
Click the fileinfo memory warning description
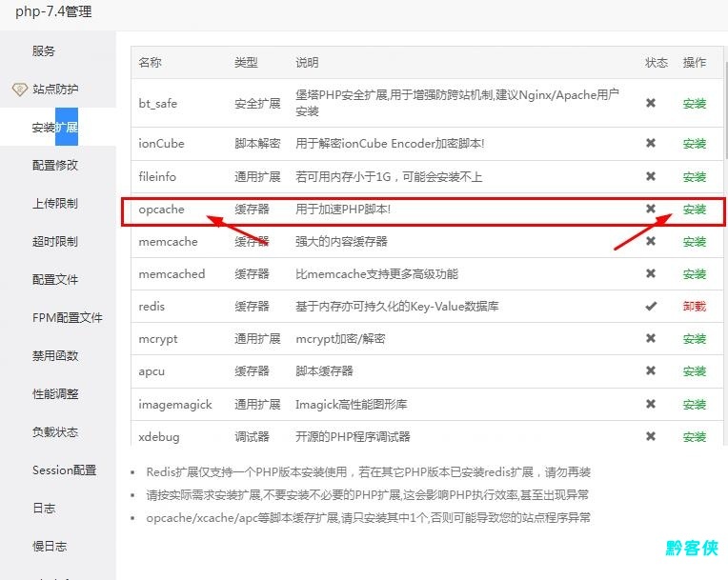389,176
